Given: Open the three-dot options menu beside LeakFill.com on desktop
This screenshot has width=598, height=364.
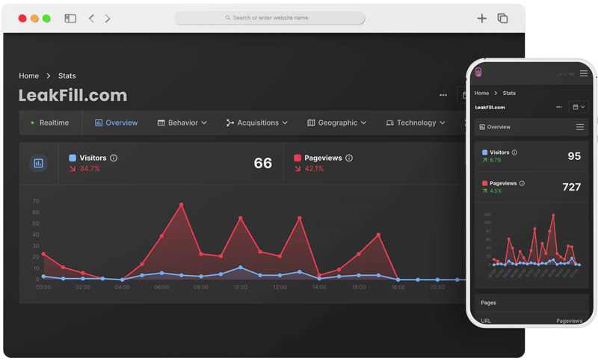Looking at the screenshot, I should [443, 96].
